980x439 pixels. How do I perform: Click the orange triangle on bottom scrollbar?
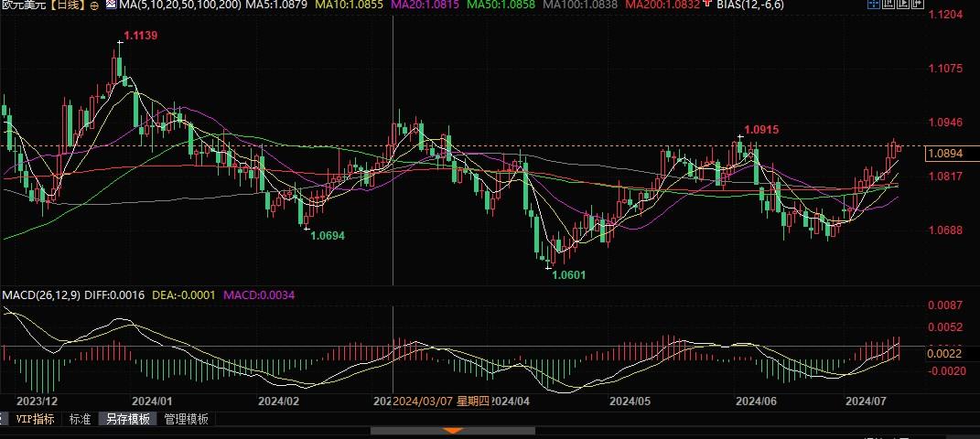[453, 431]
